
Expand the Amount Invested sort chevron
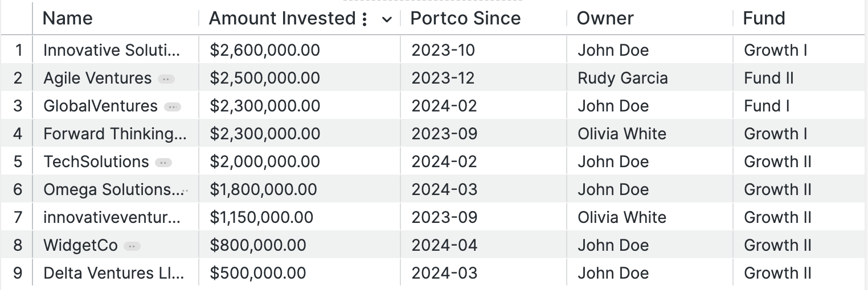(x=387, y=19)
